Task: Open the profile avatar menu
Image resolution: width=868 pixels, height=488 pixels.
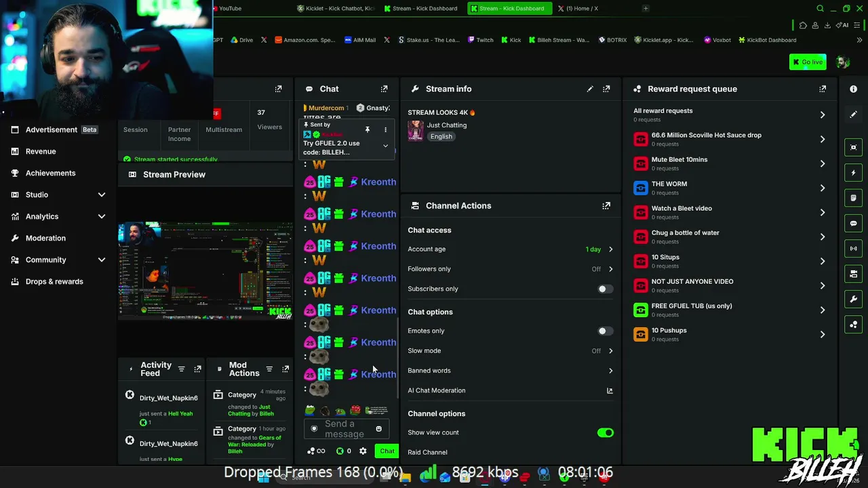Action: click(843, 62)
